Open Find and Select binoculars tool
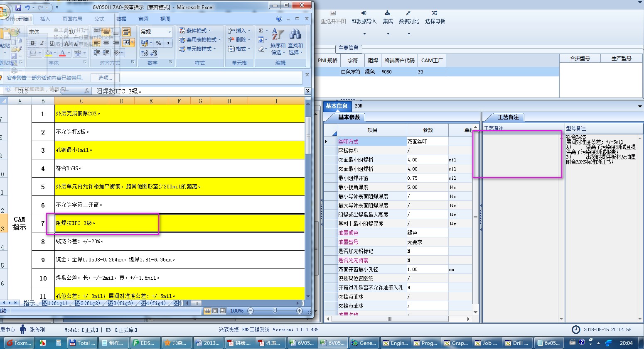Image resolution: width=644 pixels, height=349 pixels. tap(295, 41)
